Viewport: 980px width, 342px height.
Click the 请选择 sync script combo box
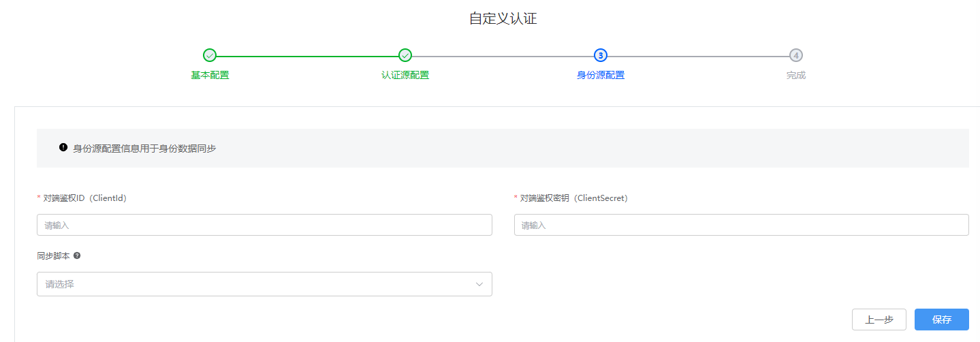[x=264, y=284]
